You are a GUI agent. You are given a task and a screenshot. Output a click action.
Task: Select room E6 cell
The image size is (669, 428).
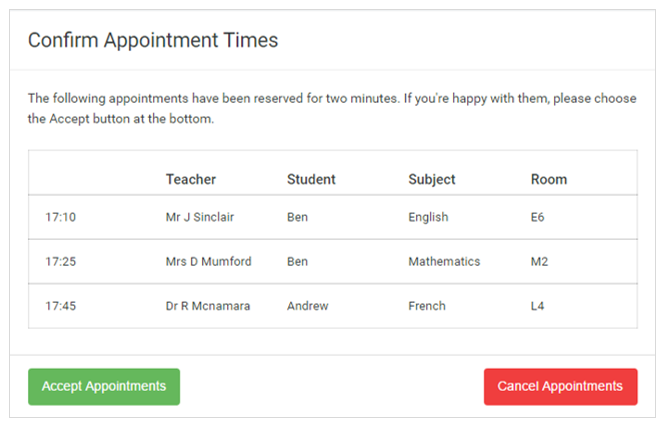coord(538,217)
